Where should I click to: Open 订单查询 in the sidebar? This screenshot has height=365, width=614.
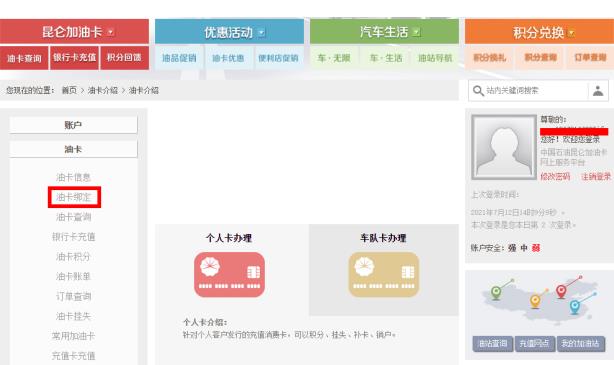(x=73, y=296)
